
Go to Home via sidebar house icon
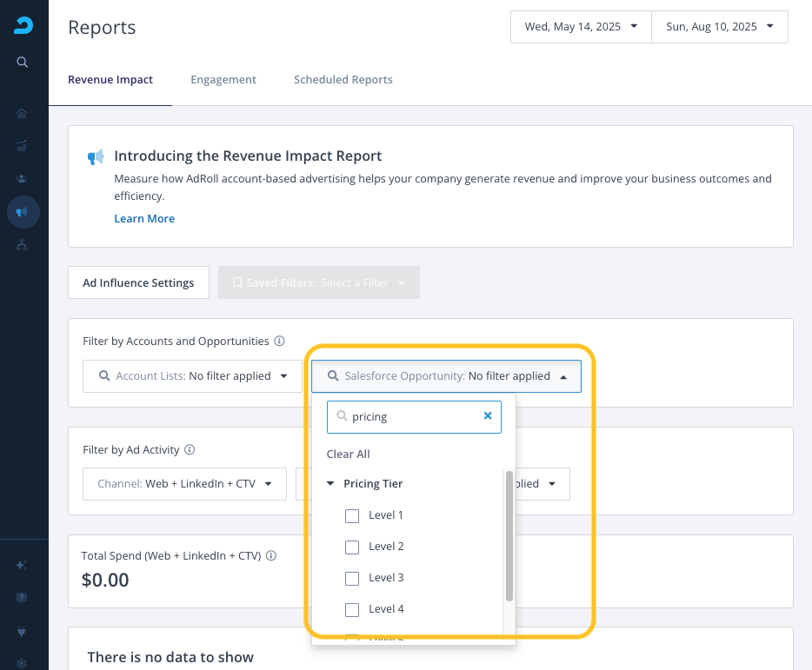click(x=21, y=113)
